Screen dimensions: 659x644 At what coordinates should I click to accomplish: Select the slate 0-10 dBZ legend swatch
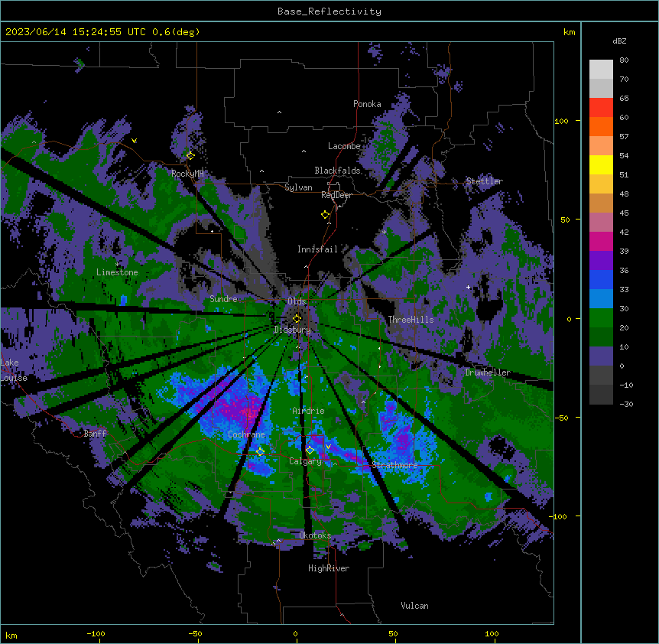601,356
